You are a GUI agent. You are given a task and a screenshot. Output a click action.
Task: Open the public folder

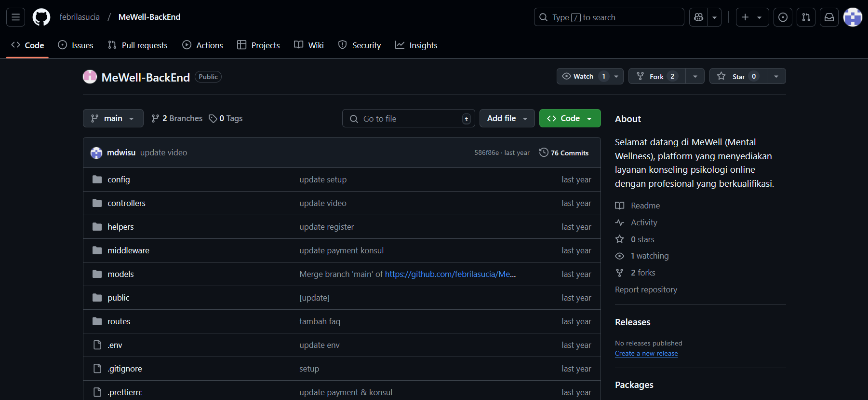(119, 298)
